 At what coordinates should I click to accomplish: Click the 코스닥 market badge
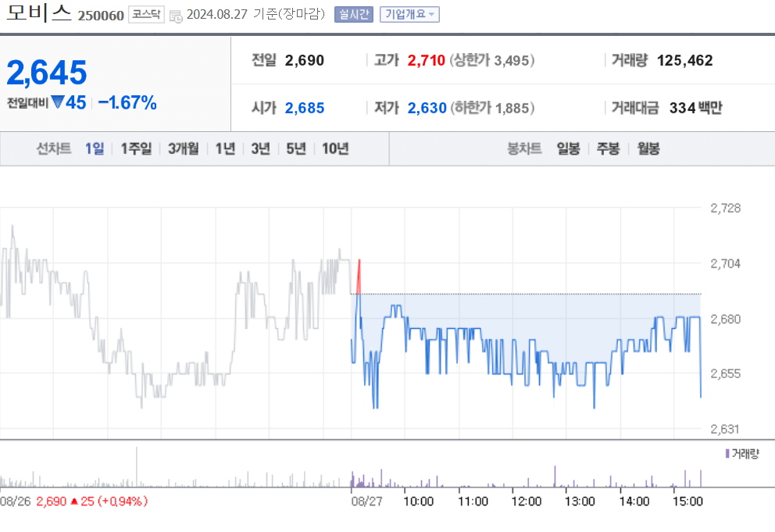[146, 14]
